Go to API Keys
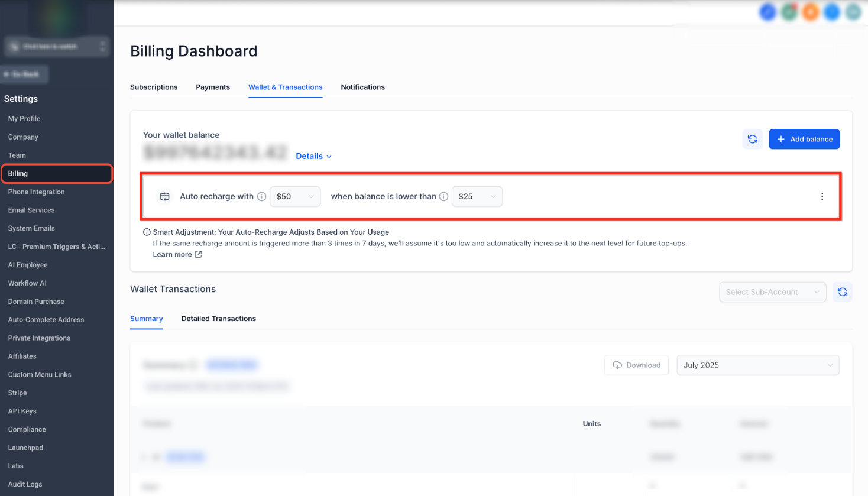Viewport: 868px width, 496px height. point(22,411)
